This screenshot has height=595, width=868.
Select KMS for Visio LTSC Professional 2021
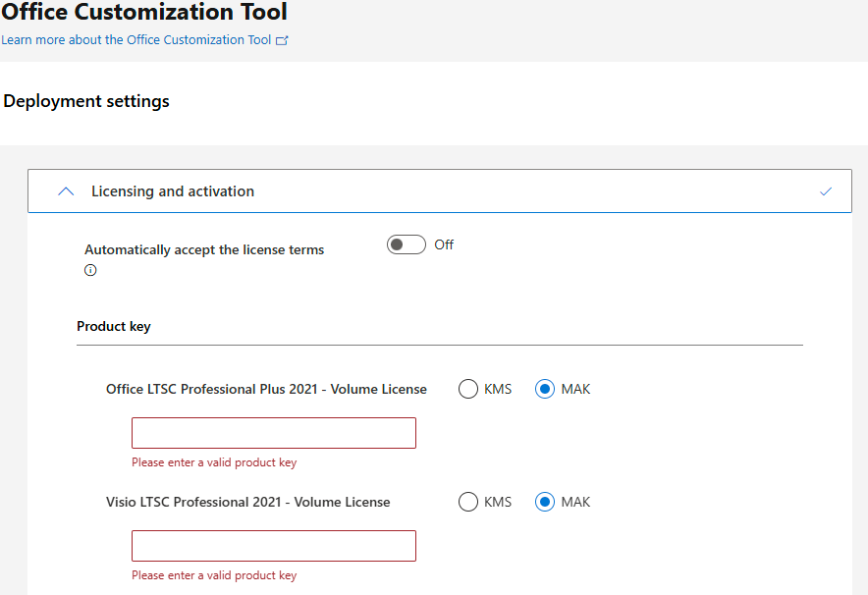[467, 502]
